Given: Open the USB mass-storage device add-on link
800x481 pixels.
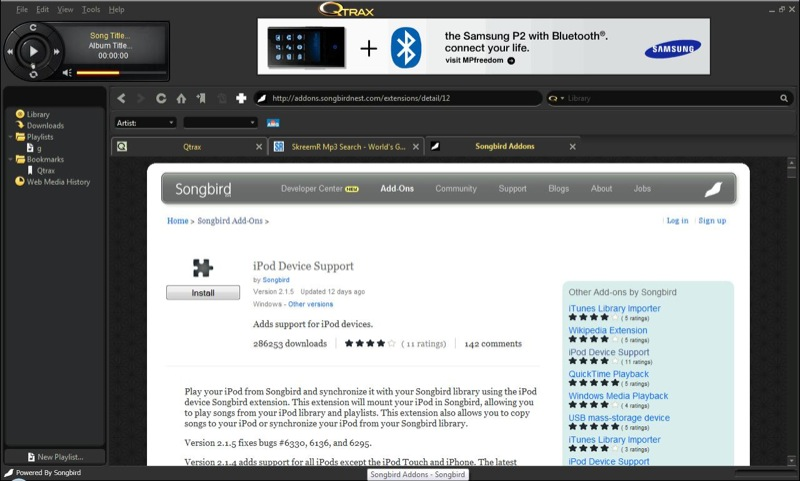Looking at the screenshot, I should pos(619,418).
